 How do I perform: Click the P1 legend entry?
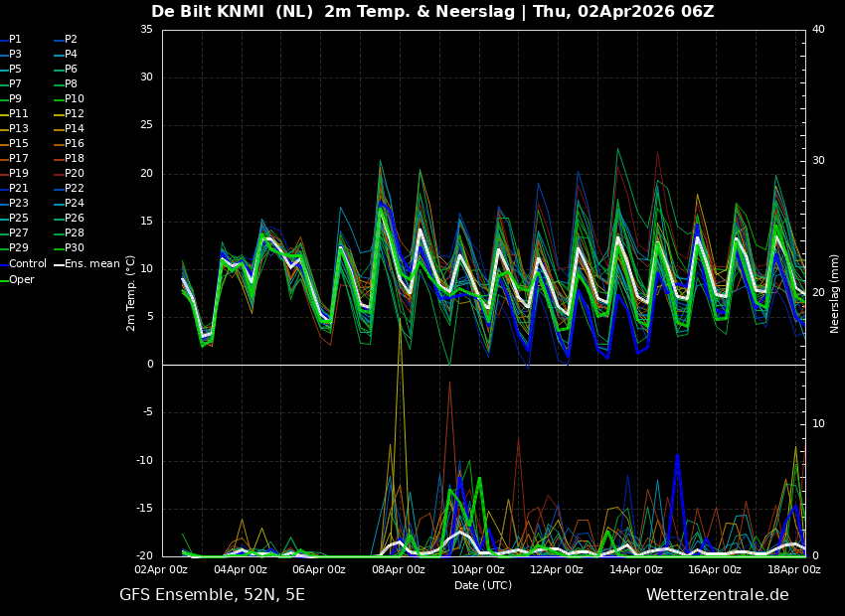tap(15, 40)
